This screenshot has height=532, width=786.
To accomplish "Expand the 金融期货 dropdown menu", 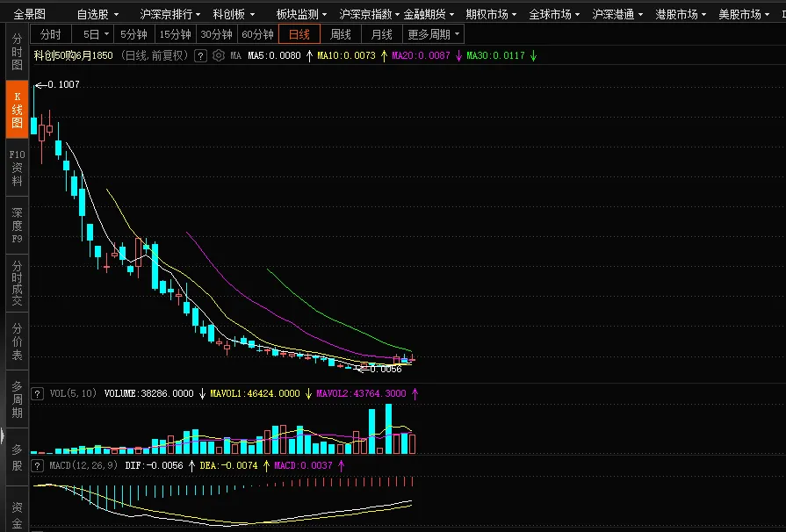I will (429, 14).
